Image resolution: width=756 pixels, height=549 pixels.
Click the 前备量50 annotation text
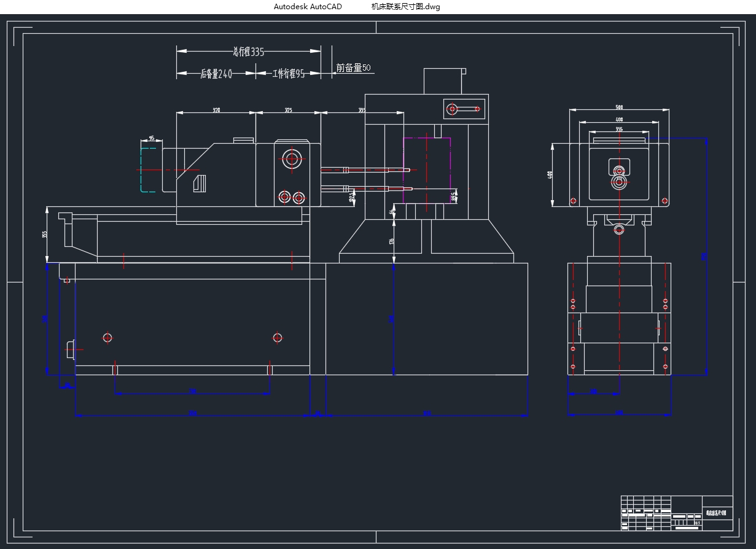353,68
